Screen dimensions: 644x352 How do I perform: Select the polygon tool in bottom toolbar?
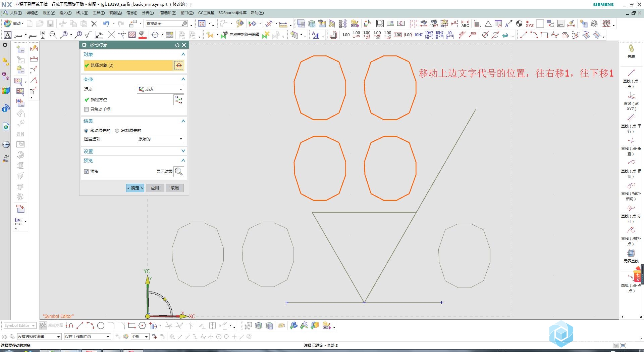142,325
